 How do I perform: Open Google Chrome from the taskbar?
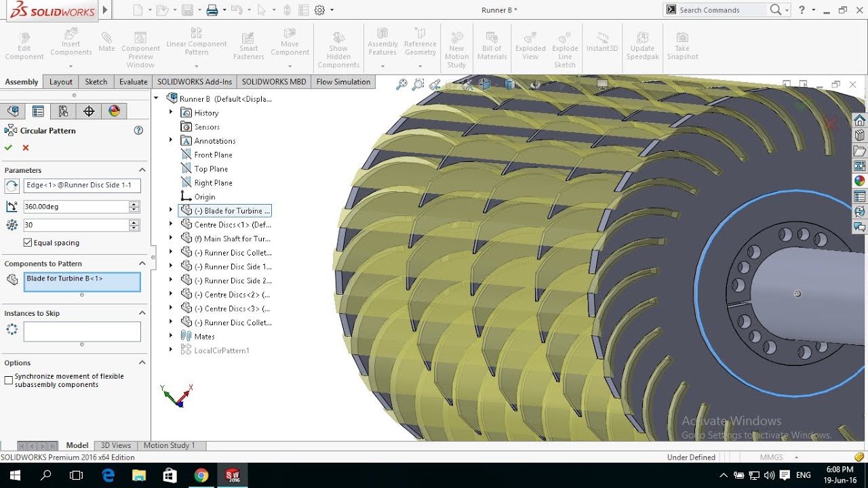click(201, 475)
